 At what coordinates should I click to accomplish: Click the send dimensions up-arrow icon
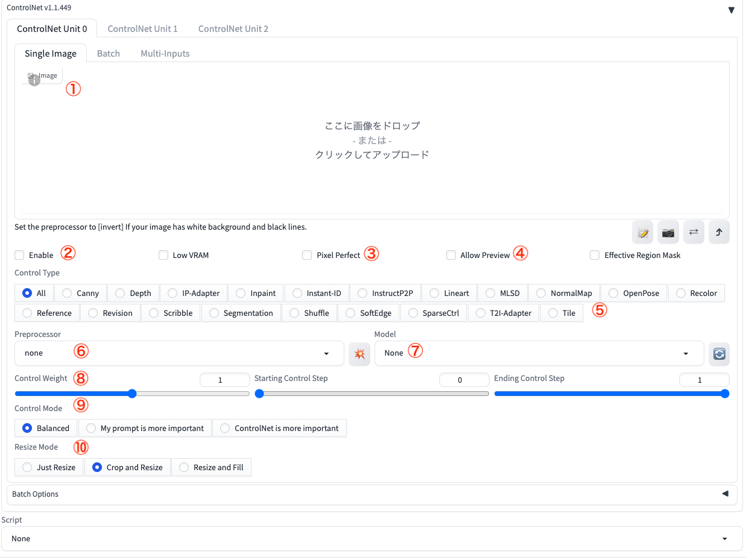(719, 232)
